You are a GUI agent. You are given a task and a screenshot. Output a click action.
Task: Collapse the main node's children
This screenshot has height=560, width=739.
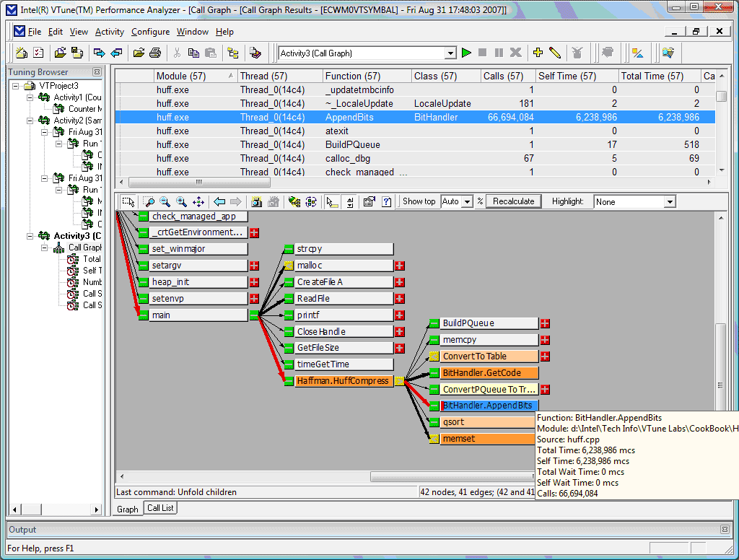tap(253, 315)
